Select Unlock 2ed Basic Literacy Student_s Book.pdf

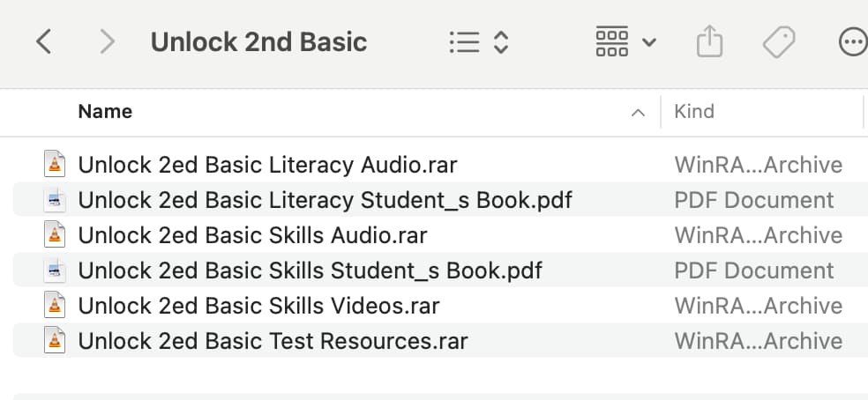[x=440, y=200]
